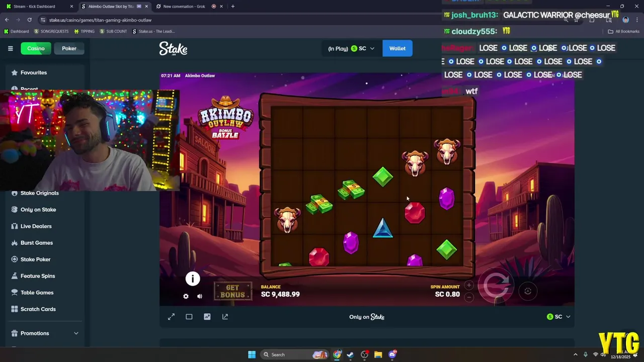This screenshot has width=644, height=362.
Task: Open the game info button
Action: [193, 279]
